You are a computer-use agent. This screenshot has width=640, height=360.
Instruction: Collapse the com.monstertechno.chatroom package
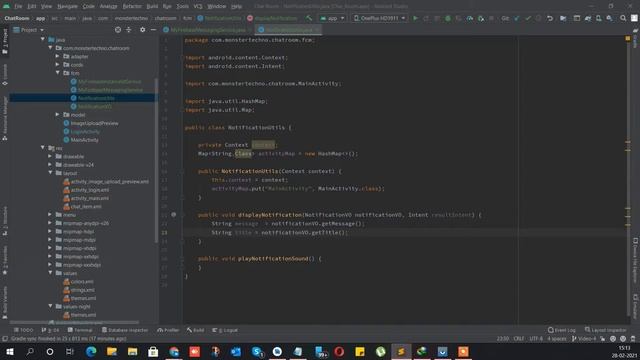tap(51, 48)
